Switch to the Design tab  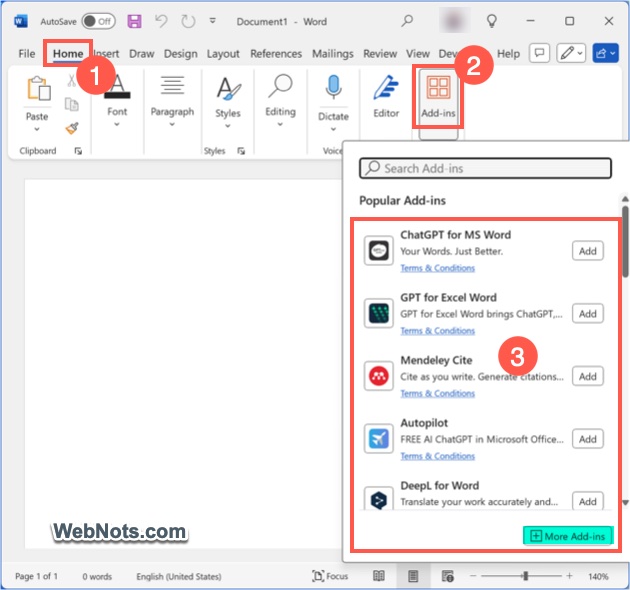click(180, 53)
